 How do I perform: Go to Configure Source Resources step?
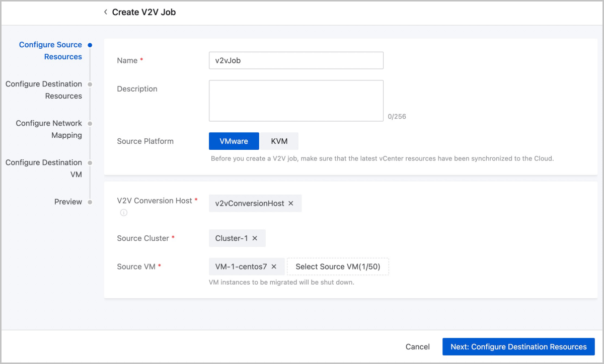click(50, 51)
